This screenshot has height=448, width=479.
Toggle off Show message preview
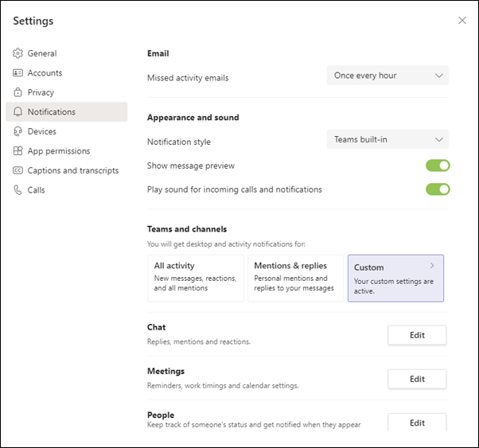[438, 166]
